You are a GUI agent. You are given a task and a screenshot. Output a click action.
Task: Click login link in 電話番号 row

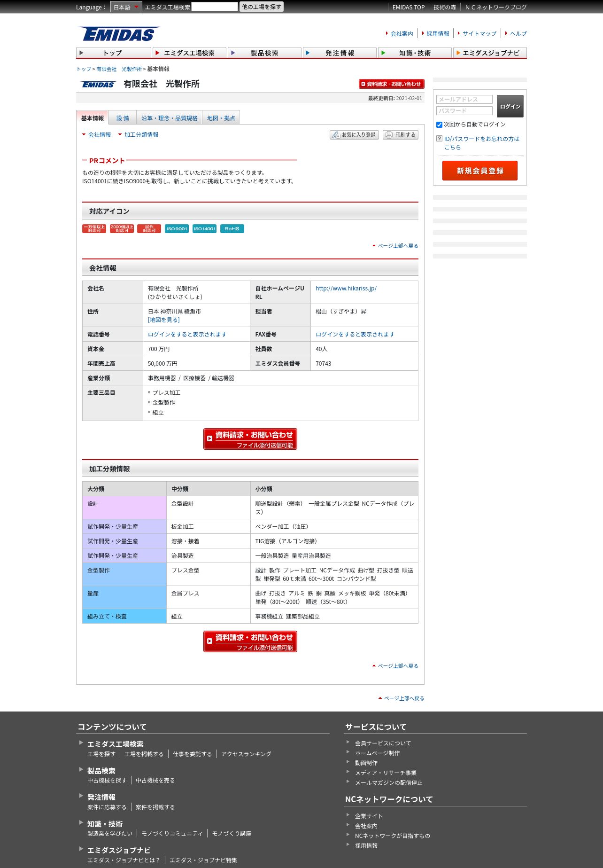coord(187,335)
